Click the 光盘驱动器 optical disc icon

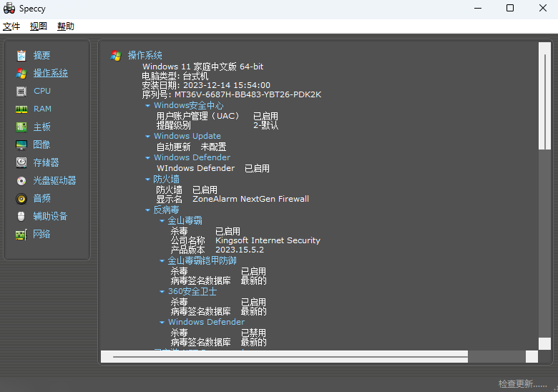[21, 180]
